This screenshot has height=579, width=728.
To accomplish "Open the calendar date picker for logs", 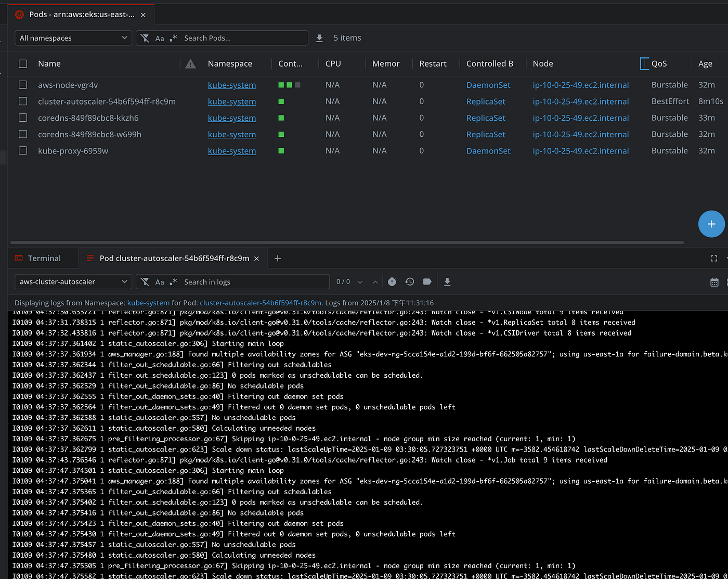I will pos(714,282).
